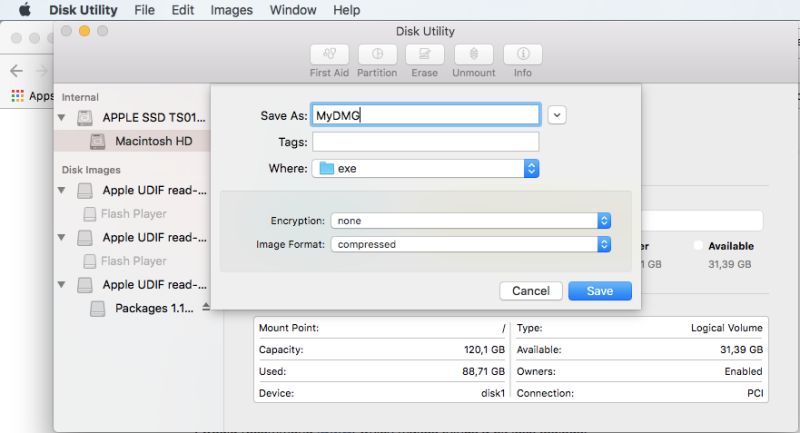Open the Encryption dropdown

pyautogui.click(x=470, y=220)
